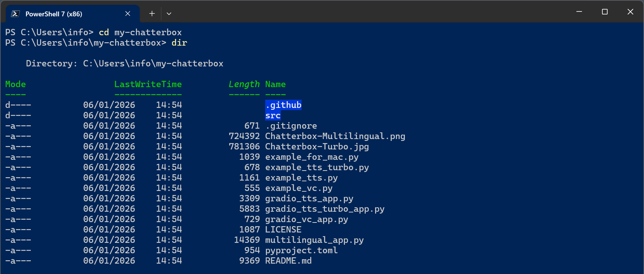Click the Chatterbox-Turbo.jpg file name
This screenshot has width=644, height=274.
point(317,147)
